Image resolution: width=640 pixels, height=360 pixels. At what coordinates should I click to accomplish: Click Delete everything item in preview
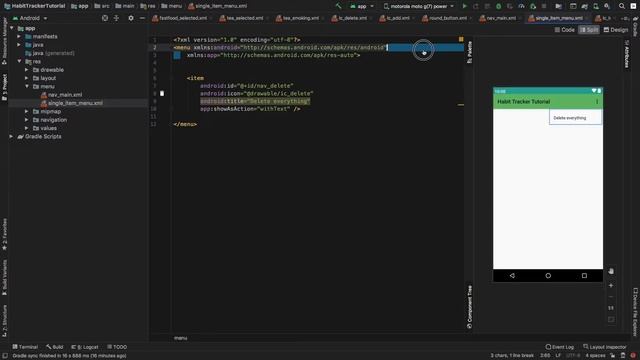point(575,118)
